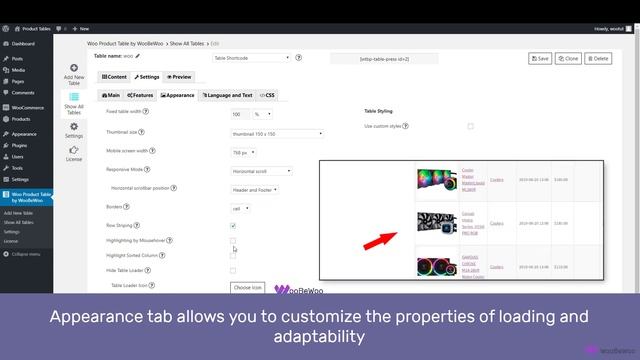Viewport: 640px width, 360px height.
Task: Edit table name with pencil icon
Action: (x=138, y=56)
